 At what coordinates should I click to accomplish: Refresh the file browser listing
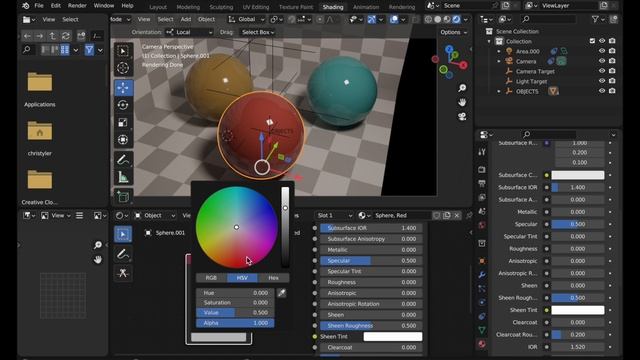pos(65,36)
